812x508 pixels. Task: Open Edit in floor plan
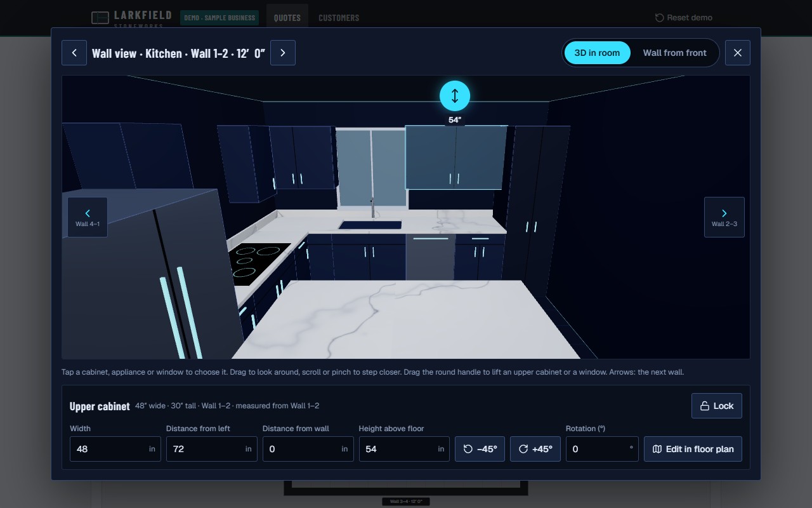point(693,449)
